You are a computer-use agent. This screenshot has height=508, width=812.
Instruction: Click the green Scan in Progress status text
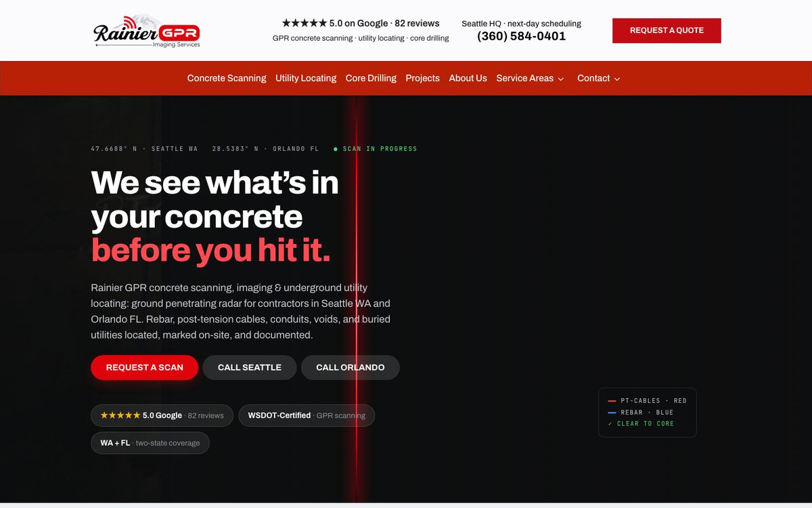tap(376, 148)
